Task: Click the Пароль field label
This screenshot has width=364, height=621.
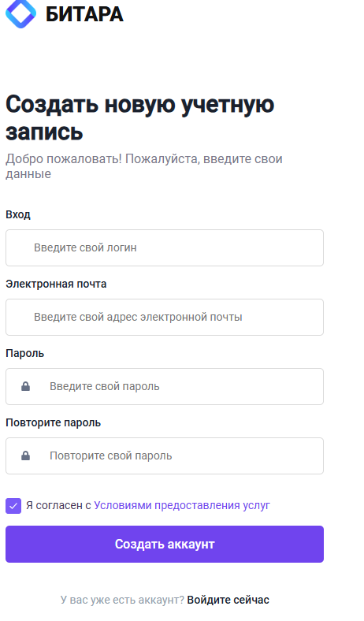Action: [24, 353]
